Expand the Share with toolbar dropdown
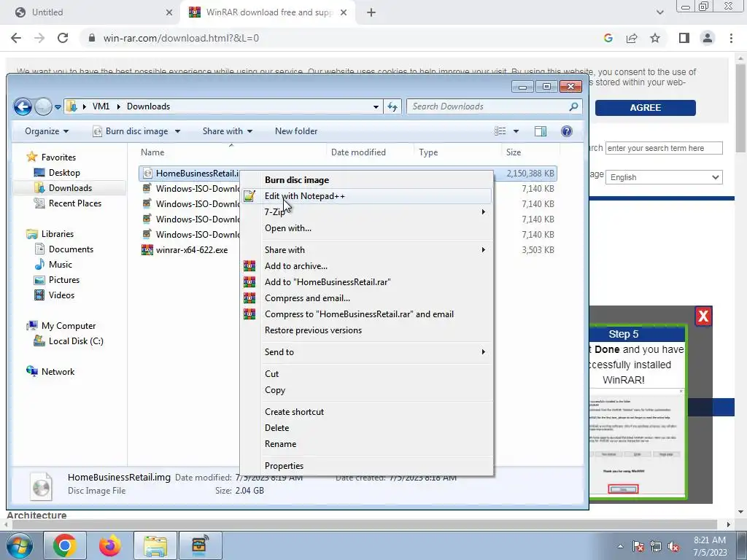747x560 pixels. pos(228,131)
